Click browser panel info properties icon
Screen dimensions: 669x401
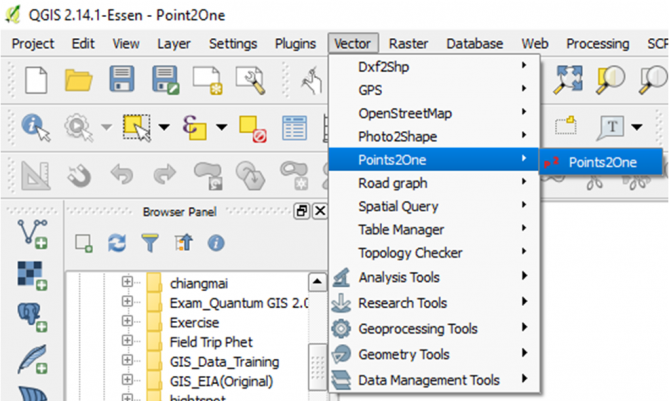coord(216,243)
